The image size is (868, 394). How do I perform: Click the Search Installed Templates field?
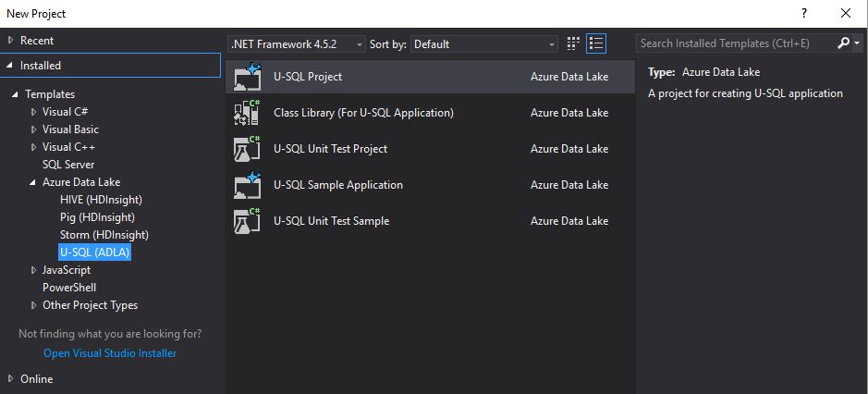point(736,43)
